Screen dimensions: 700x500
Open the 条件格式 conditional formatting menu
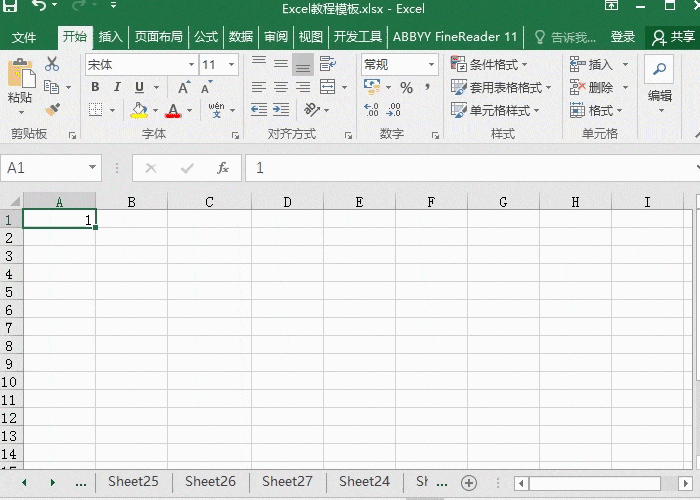pyautogui.click(x=489, y=64)
